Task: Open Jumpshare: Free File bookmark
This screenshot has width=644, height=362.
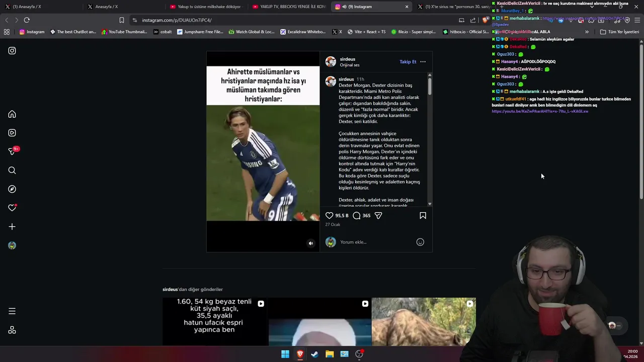Action: tap(200, 32)
